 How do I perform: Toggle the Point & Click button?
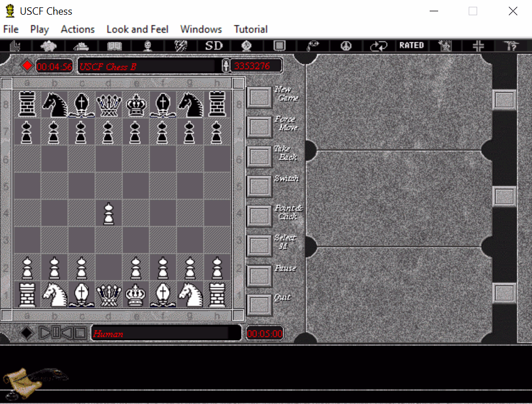[259, 216]
